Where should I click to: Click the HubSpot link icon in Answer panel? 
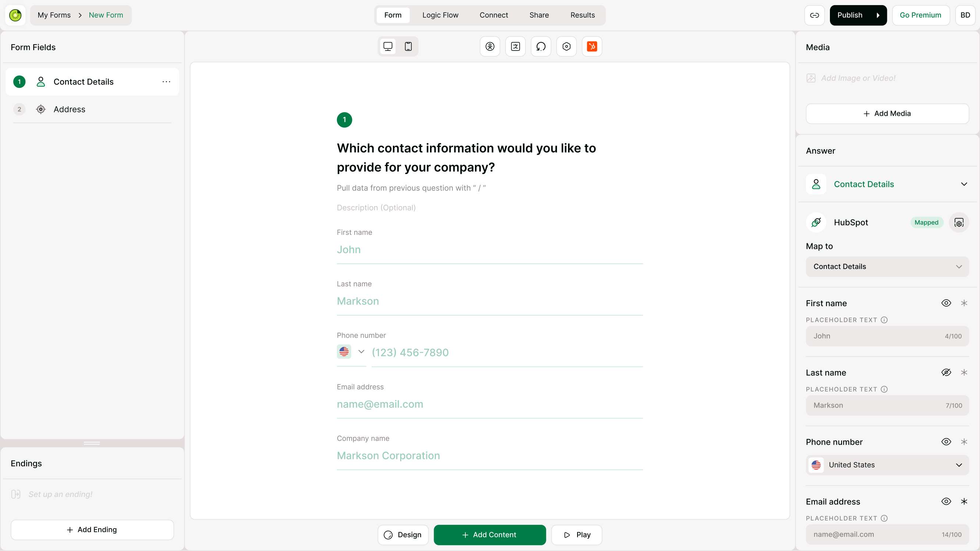pos(816,222)
